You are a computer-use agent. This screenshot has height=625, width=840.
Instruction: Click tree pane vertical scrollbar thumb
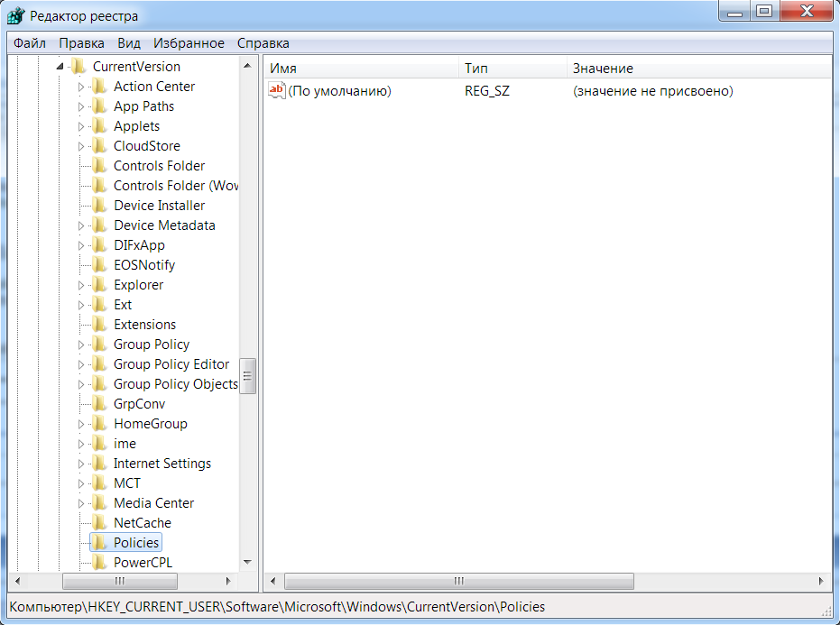[x=247, y=376]
